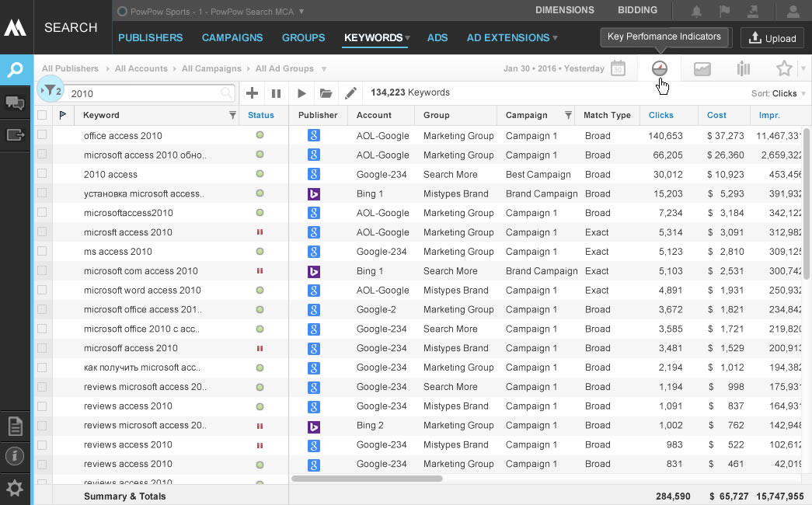Open the user profile icon

click(793, 12)
